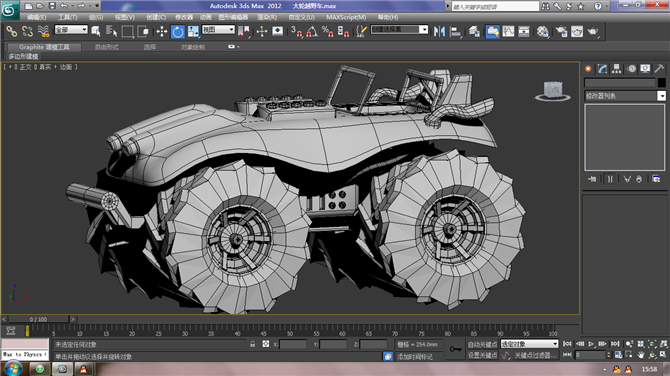Open the Curve Editor icon
The height and width of the screenshot is (376, 670).
click(508, 31)
